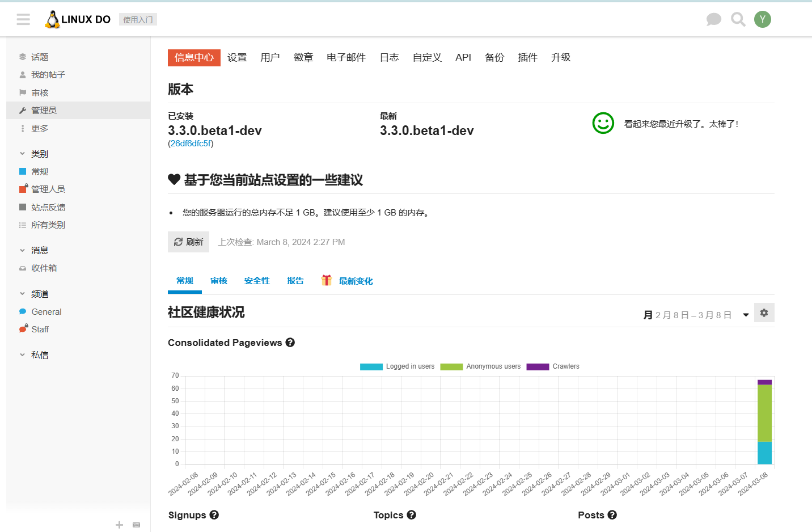Click help icon next to Topics

412,515
